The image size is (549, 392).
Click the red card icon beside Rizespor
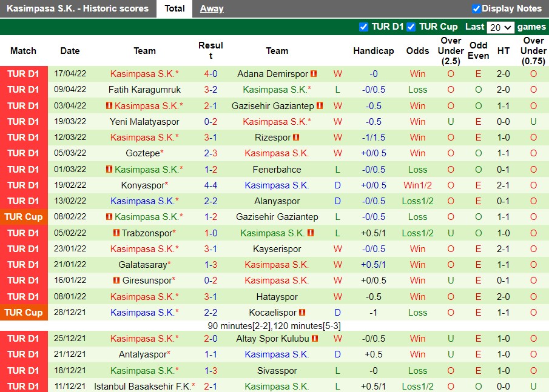click(x=296, y=137)
